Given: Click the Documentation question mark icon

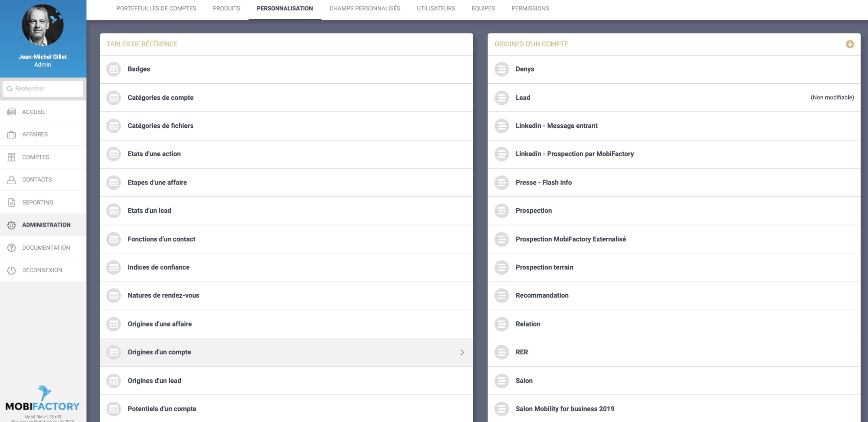Looking at the screenshot, I should coord(12,248).
